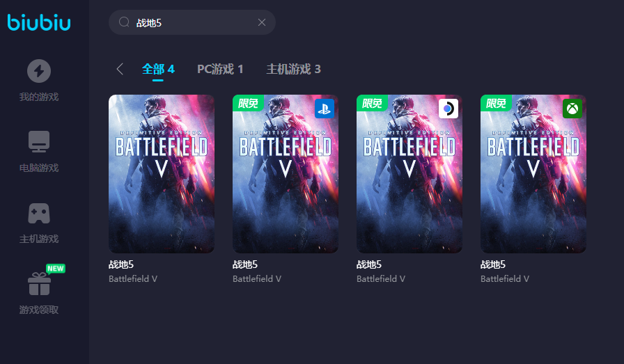This screenshot has height=364, width=624.
Task: Open the game gift box icon
Action: [x=39, y=284]
